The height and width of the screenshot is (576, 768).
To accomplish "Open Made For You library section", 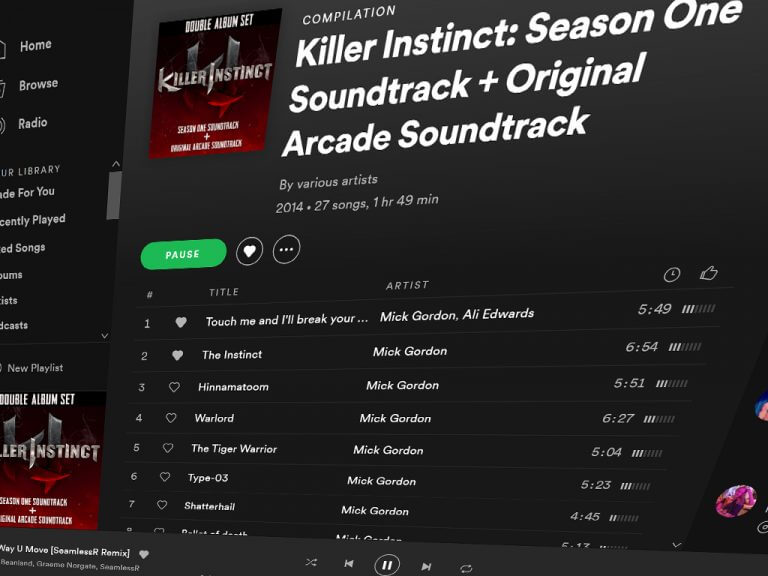I will click(27, 192).
